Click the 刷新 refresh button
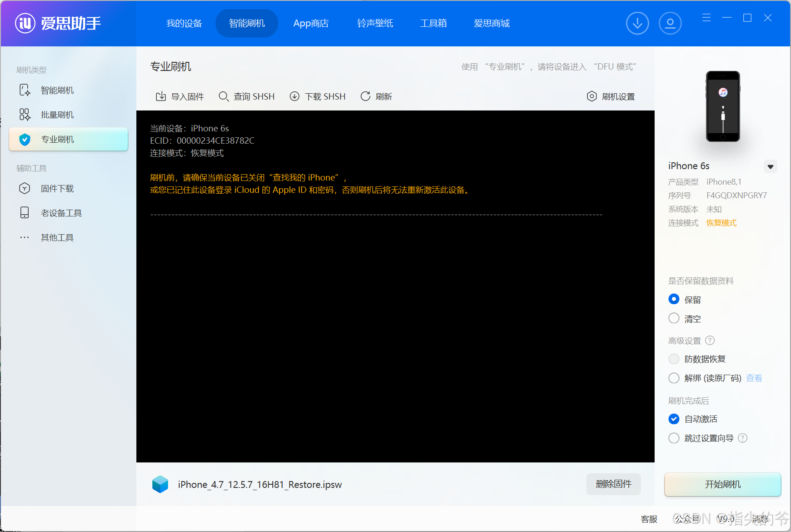791x532 pixels. [x=376, y=96]
